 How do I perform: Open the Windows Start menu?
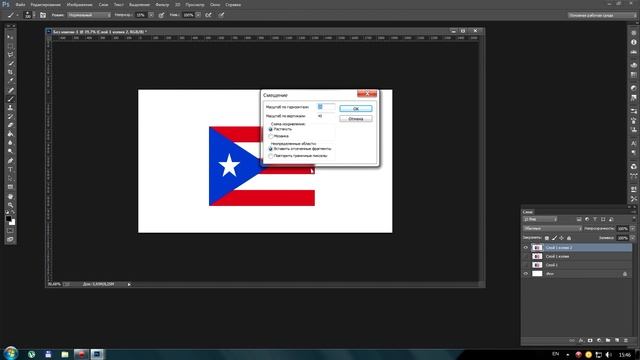tap(11, 353)
